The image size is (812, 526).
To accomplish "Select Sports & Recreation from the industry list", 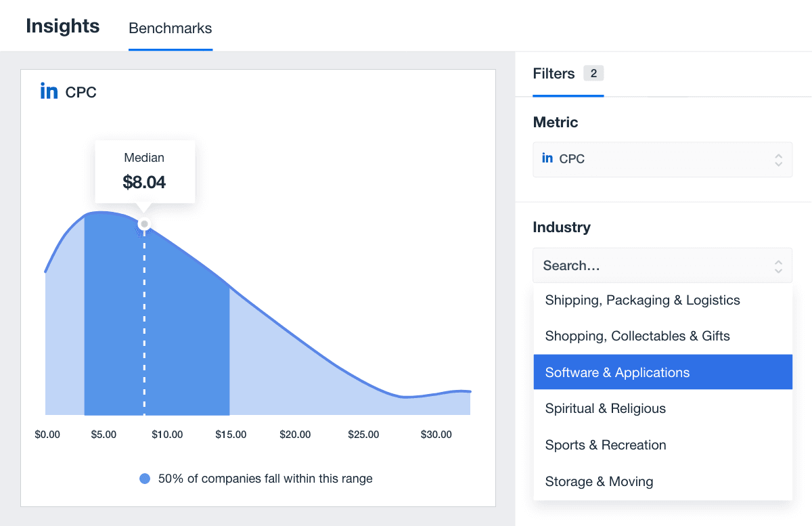I will point(606,445).
